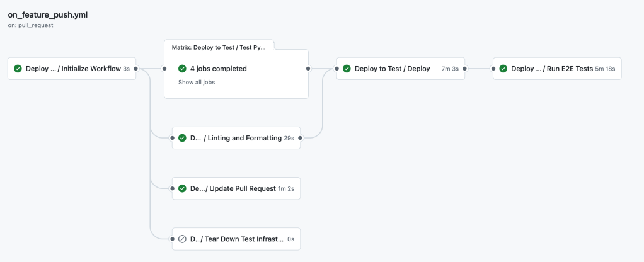The image size is (644, 262).
Task: Select the Run E2E Tests job node
Action: pos(551,69)
